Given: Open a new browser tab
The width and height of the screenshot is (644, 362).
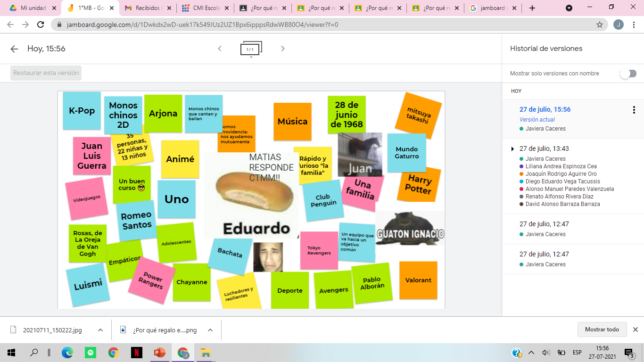Looking at the screenshot, I should [x=532, y=8].
